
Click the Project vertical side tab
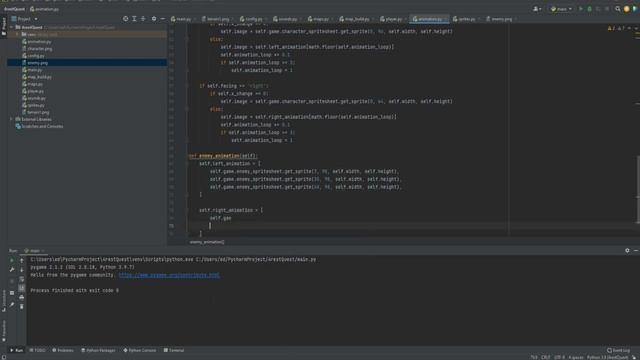(x=4, y=27)
